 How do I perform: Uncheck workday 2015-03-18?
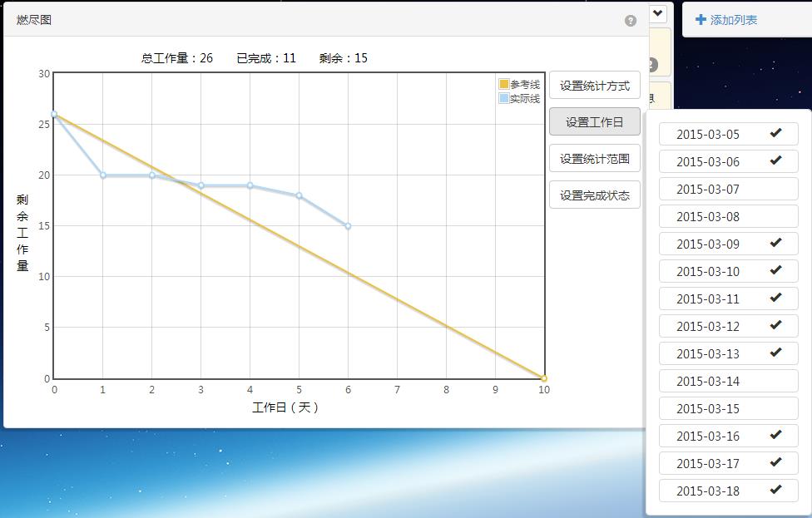pos(728,491)
